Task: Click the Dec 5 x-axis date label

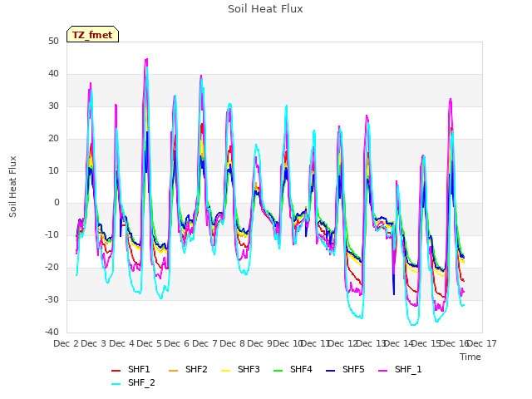Action: tap(150, 343)
